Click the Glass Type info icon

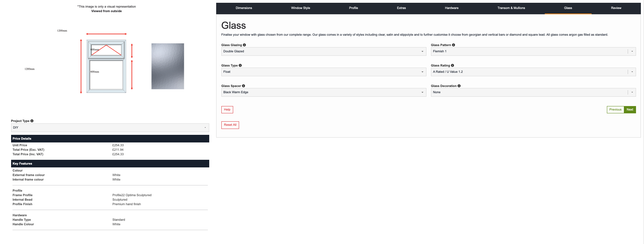point(240,66)
